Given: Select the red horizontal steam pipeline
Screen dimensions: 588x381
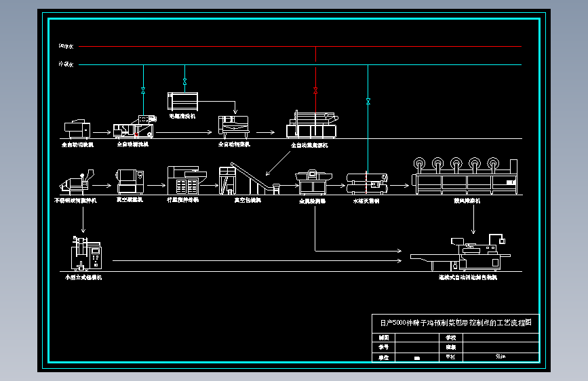Looking at the screenshot, I should tap(300, 47).
